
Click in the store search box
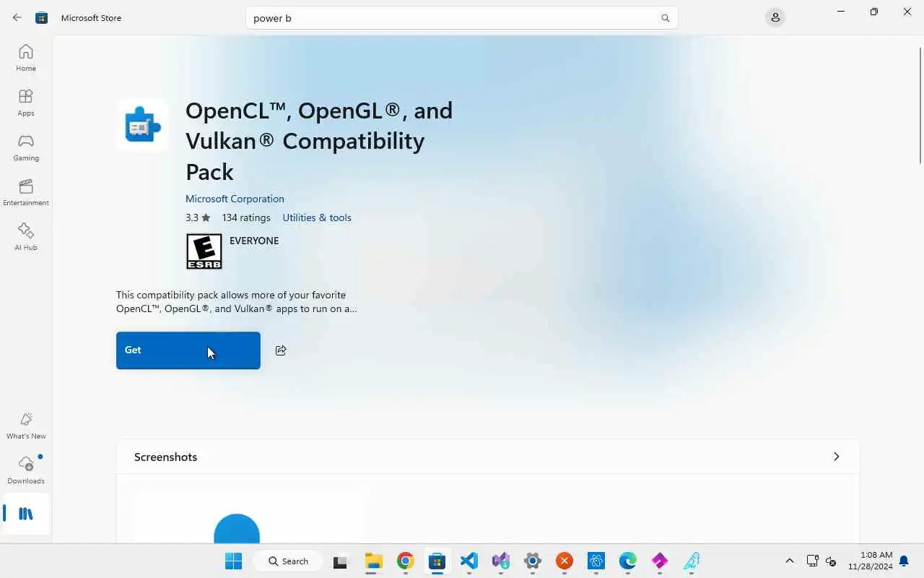(462, 18)
